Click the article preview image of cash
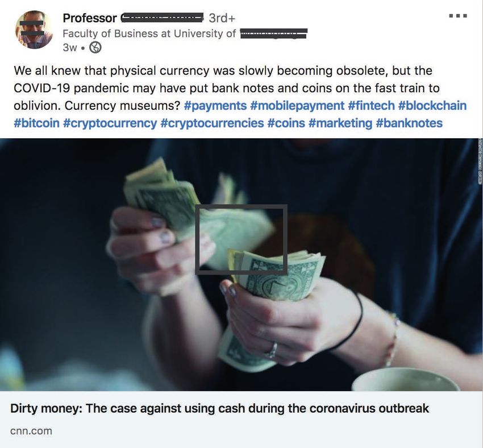Screen dimensions: 483x448 tap(241, 265)
